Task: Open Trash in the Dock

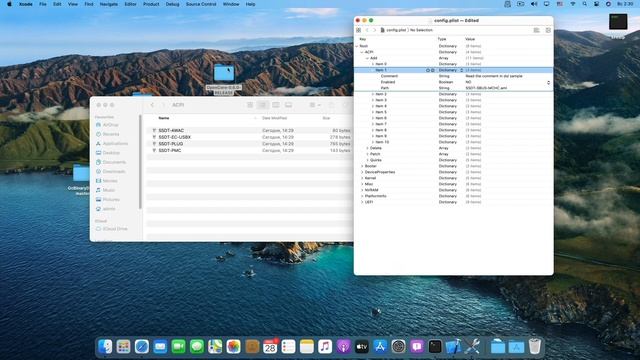Action: [535, 347]
